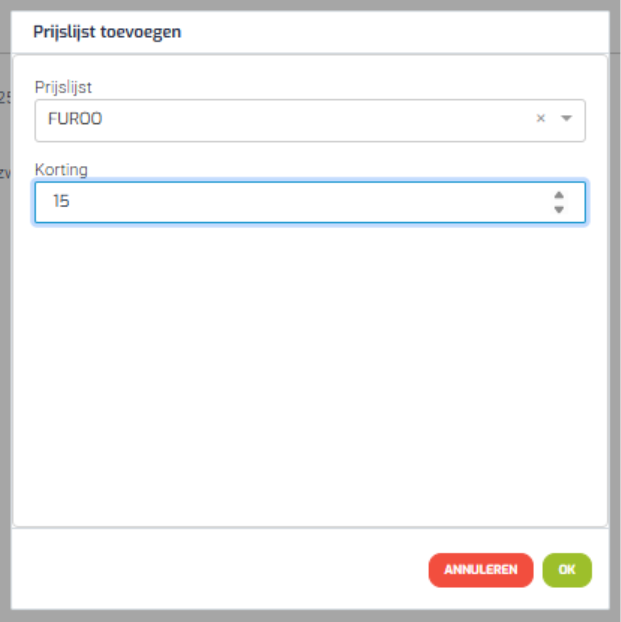Expand the Prijslijst combo box showing FUROO

[310, 120]
